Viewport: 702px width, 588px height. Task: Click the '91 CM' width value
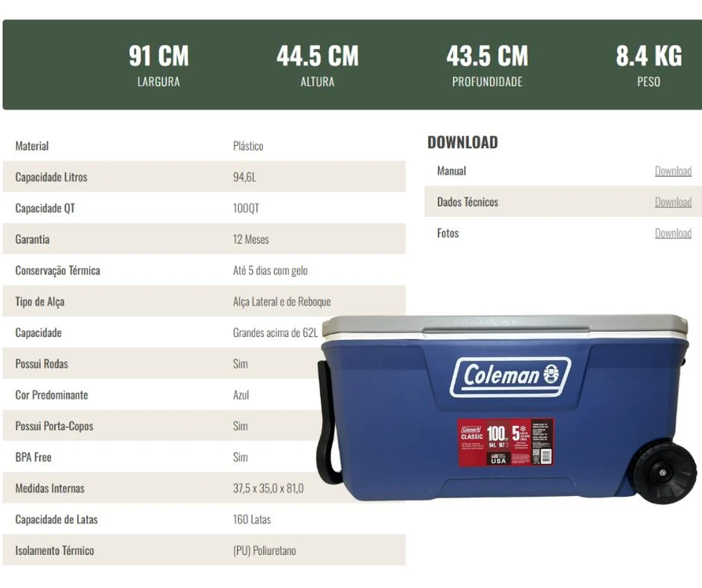pyautogui.click(x=159, y=56)
